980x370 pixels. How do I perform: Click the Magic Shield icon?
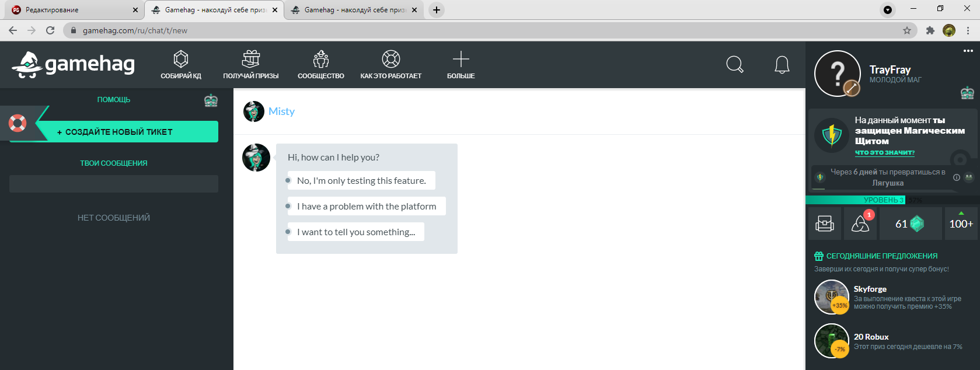(832, 135)
